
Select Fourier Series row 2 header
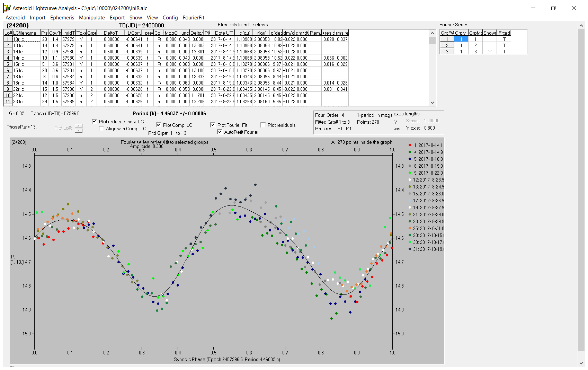447,45
